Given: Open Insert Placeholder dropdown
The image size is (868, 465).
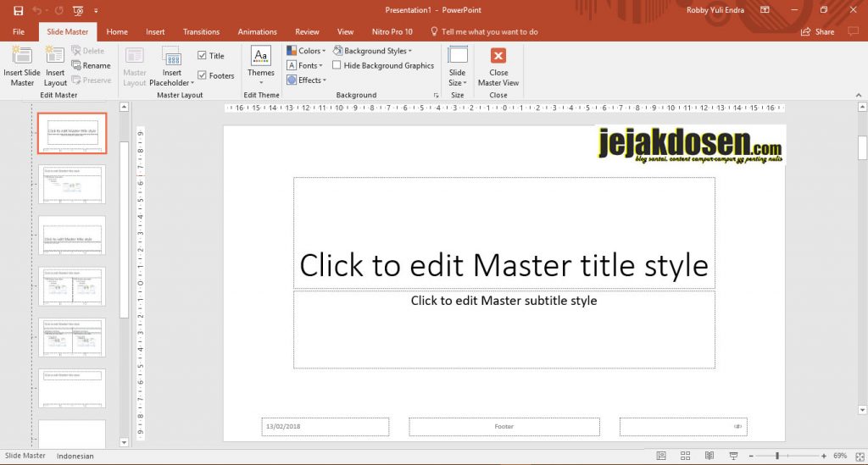Looking at the screenshot, I should coord(171,66).
